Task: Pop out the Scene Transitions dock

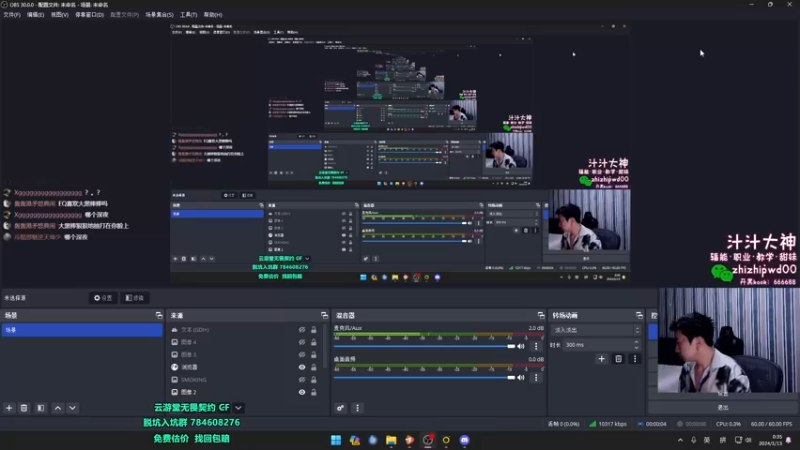Action: (x=639, y=315)
